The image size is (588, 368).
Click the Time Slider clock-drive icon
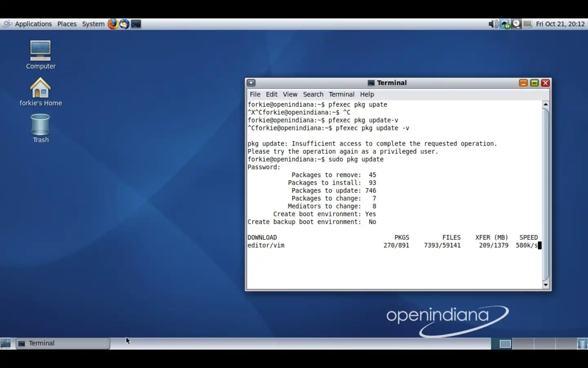point(517,24)
